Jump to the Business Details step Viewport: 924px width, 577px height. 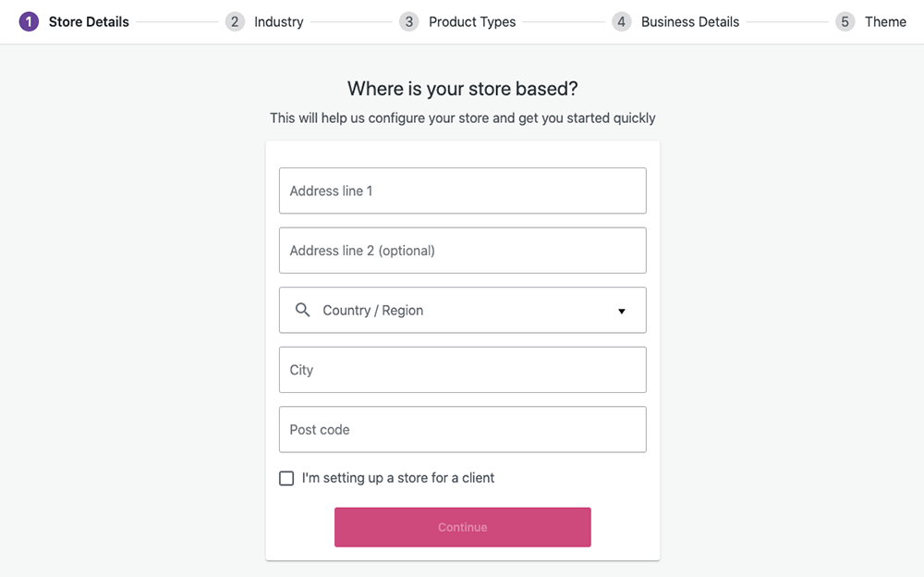click(690, 22)
